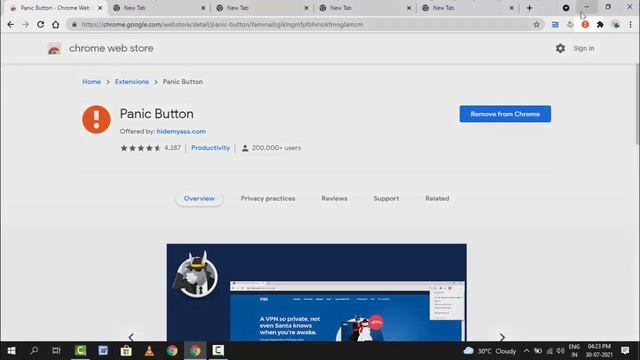Open Microsoft Store from taskbar
Viewport: 640px width, 360px height.
pos(126,351)
